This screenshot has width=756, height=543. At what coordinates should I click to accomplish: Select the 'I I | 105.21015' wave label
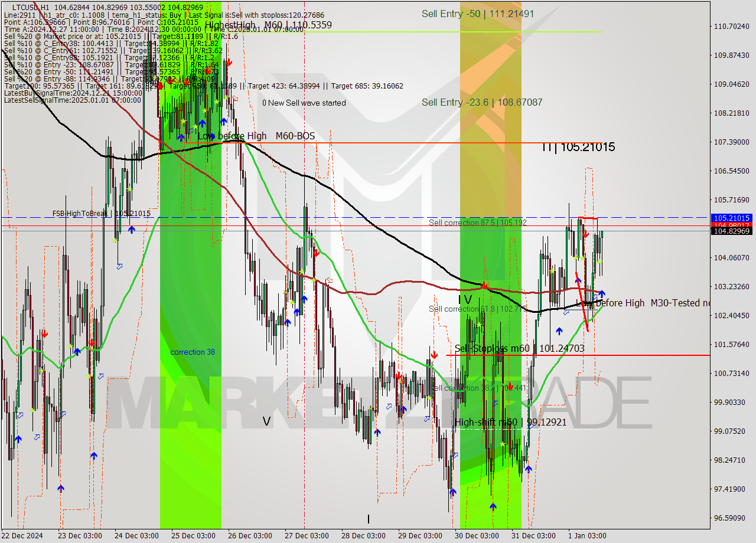coord(578,147)
